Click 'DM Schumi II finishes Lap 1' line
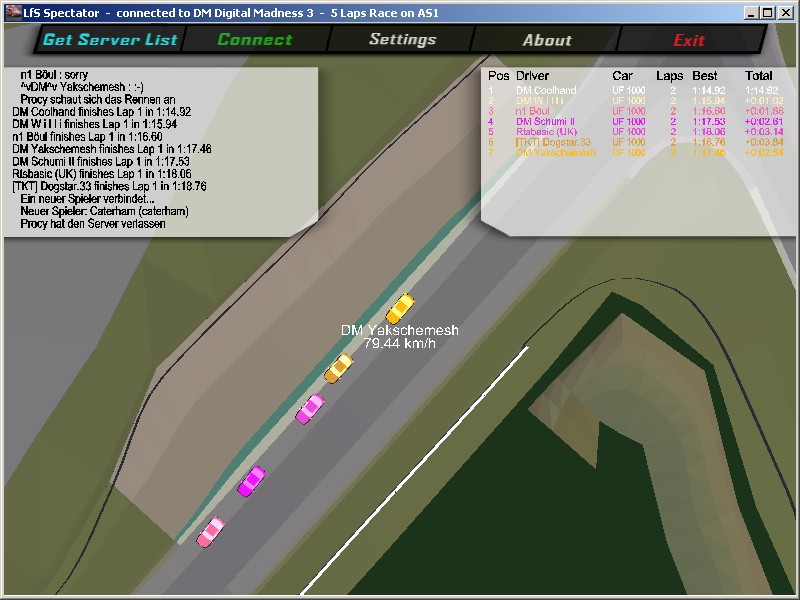 (x=101, y=161)
